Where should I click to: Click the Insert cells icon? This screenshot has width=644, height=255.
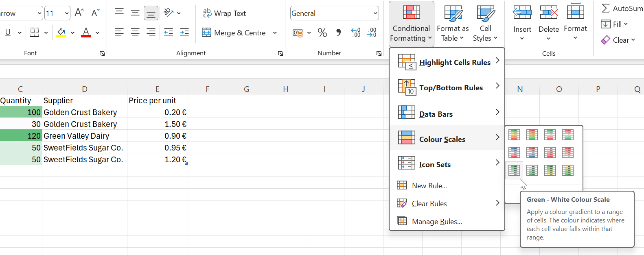pyautogui.click(x=522, y=13)
